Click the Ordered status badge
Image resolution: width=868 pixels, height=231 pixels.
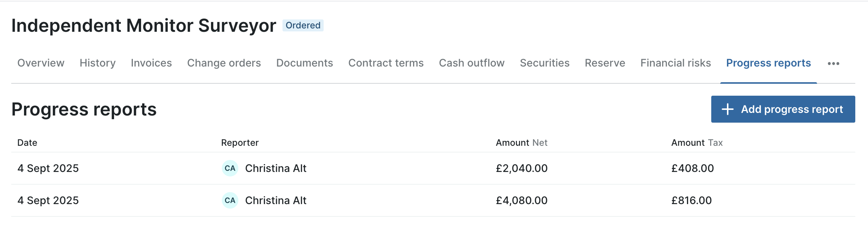click(303, 25)
